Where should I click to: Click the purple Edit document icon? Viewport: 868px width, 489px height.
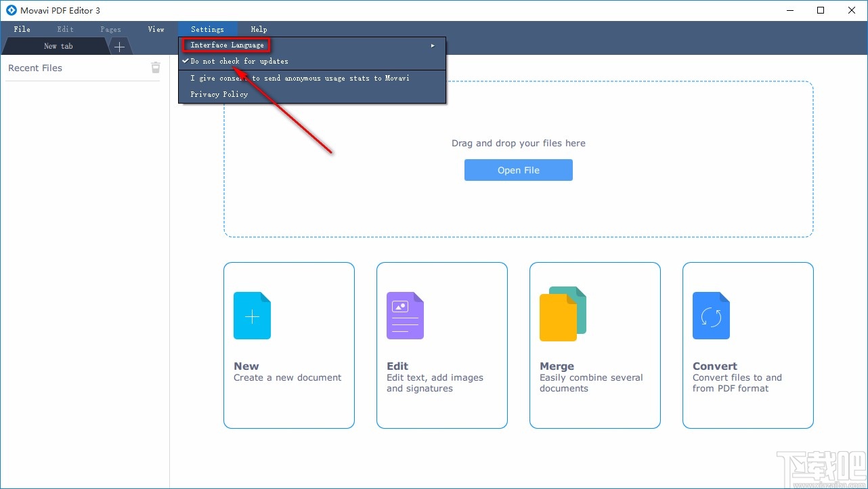[x=405, y=316]
